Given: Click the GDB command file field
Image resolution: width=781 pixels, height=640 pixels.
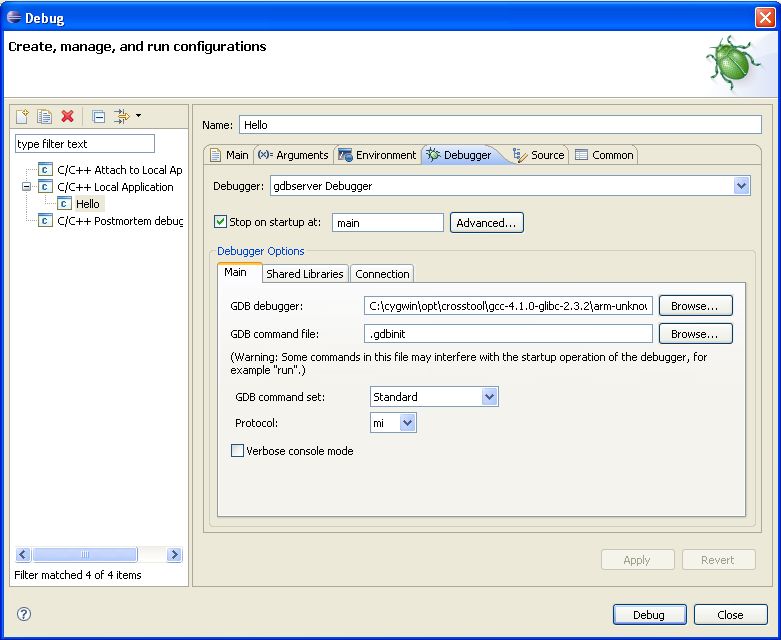Looking at the screenshot, I should coord(508,334).
